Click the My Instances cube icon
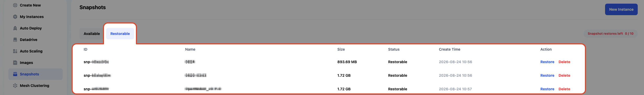This screenshot has width=644, height=95. [x=15, y=17]
